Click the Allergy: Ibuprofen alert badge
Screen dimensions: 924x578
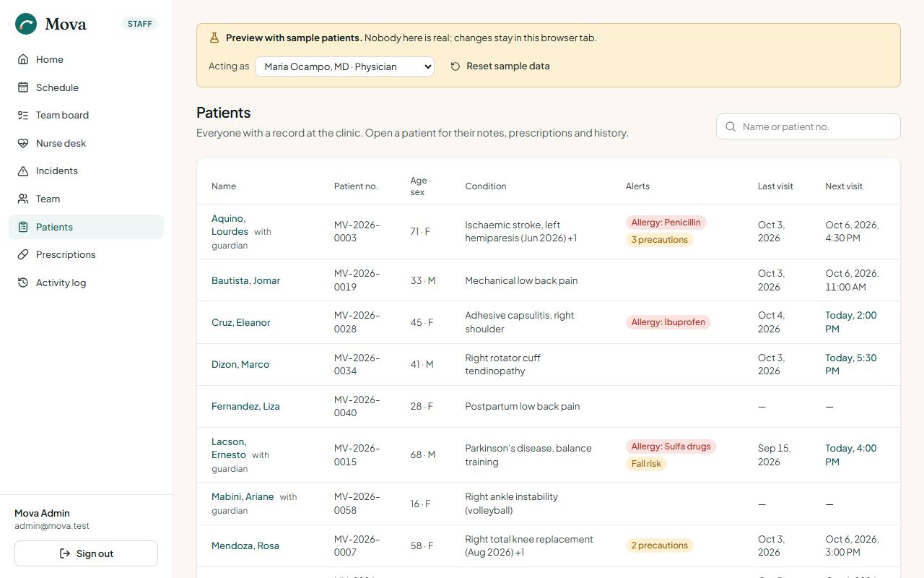pos(668,322)
